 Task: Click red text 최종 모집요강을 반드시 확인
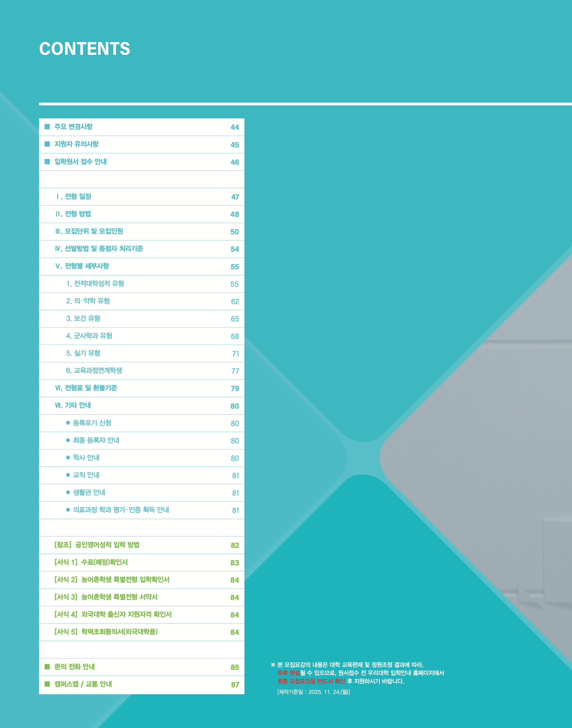point(311,681)
